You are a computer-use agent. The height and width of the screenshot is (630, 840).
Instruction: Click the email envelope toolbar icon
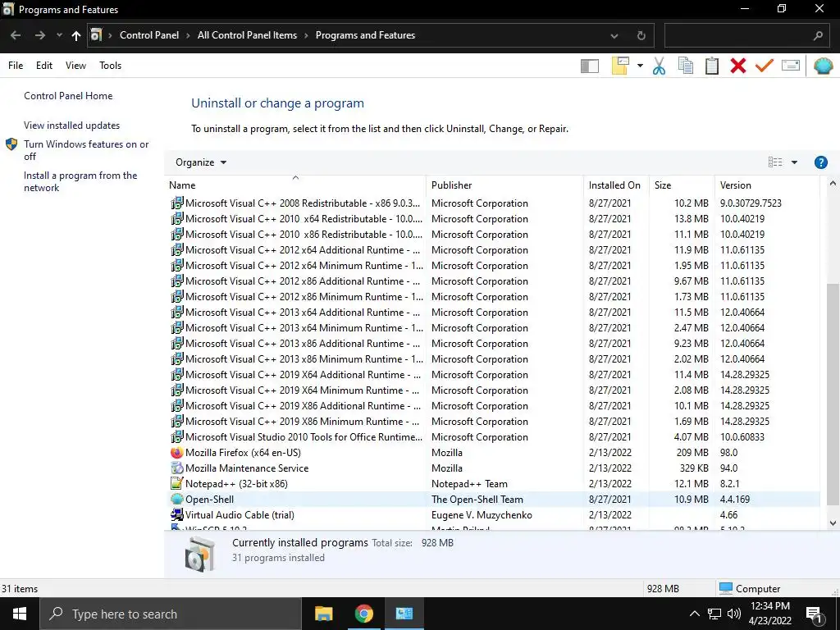click(791, 66)
